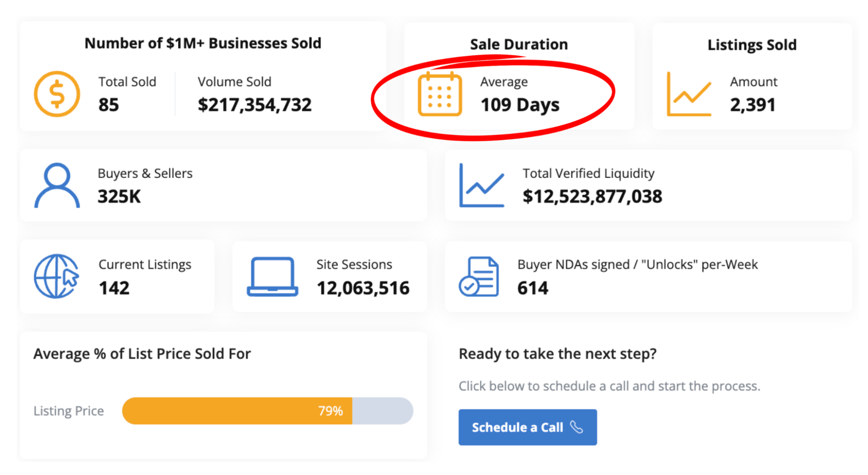Click the blue chart icon beside Total Verified Liquidity
868x475 pixels.
click(x=482, y=185)
